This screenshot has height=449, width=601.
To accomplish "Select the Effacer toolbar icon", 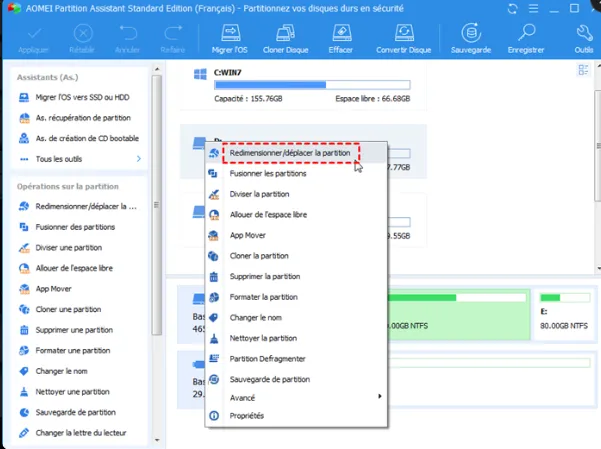I will pos(340,39).
